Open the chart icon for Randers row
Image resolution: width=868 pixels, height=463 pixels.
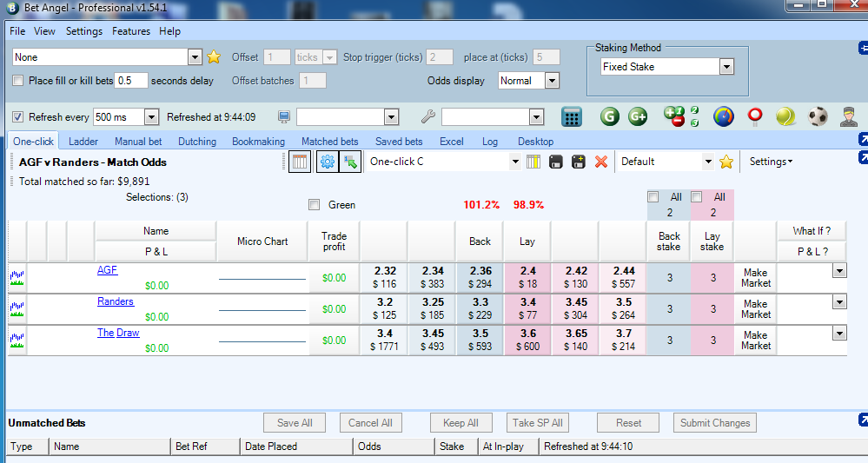tap(17, 309)
